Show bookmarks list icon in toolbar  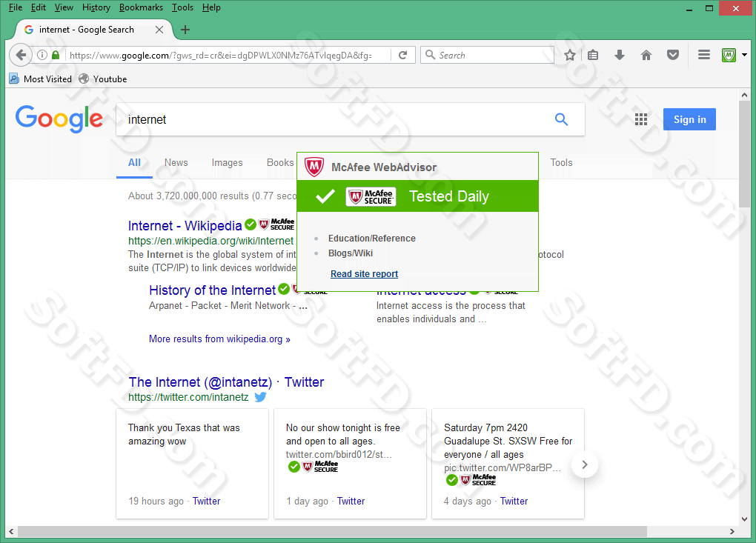[x=593, y=55]
